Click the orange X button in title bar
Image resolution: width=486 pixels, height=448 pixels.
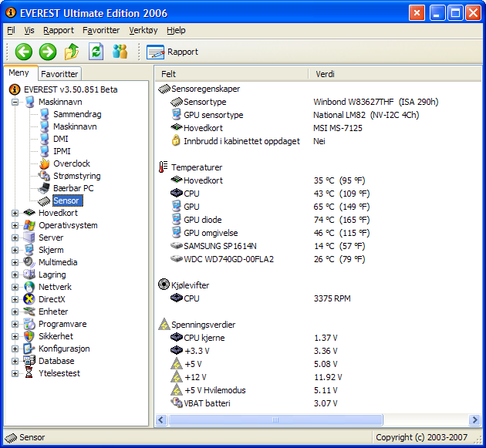[x=417, y=13]
